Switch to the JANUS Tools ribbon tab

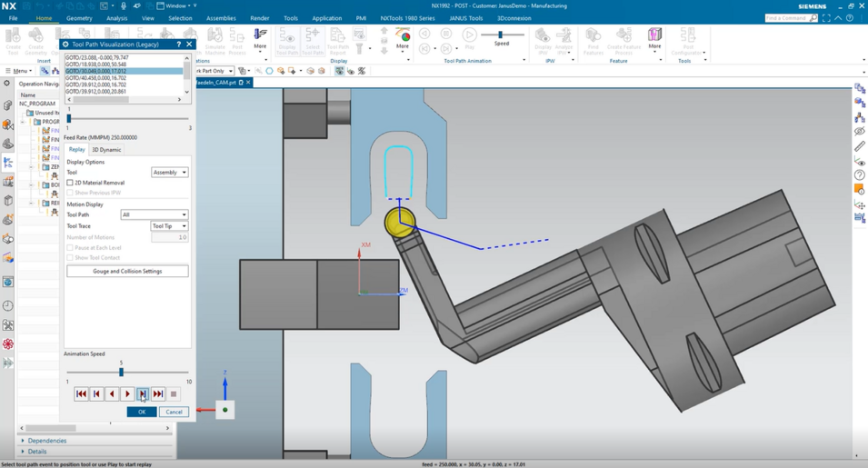pos(466,18)
